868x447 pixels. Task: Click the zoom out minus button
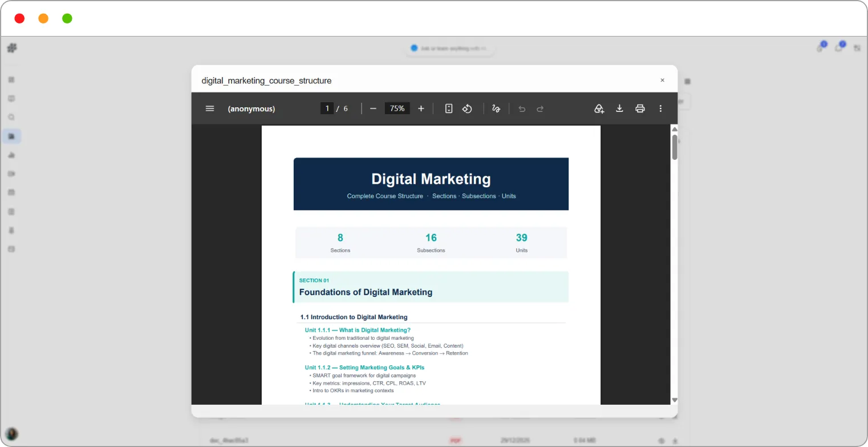(373, 108)
